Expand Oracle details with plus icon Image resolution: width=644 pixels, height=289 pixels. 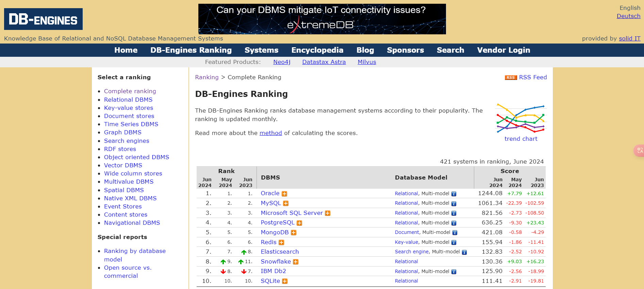[284, 194]
